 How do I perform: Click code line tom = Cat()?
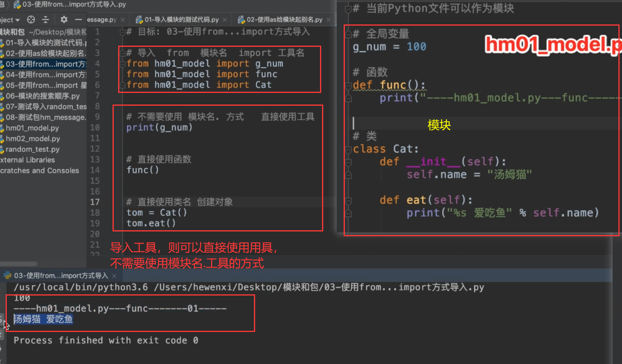point(157,213)
